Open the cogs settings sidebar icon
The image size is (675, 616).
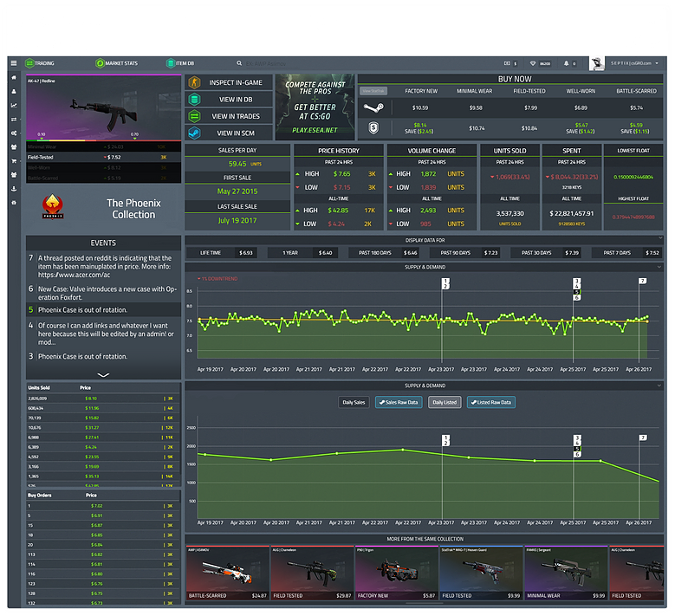click(14, 133)
